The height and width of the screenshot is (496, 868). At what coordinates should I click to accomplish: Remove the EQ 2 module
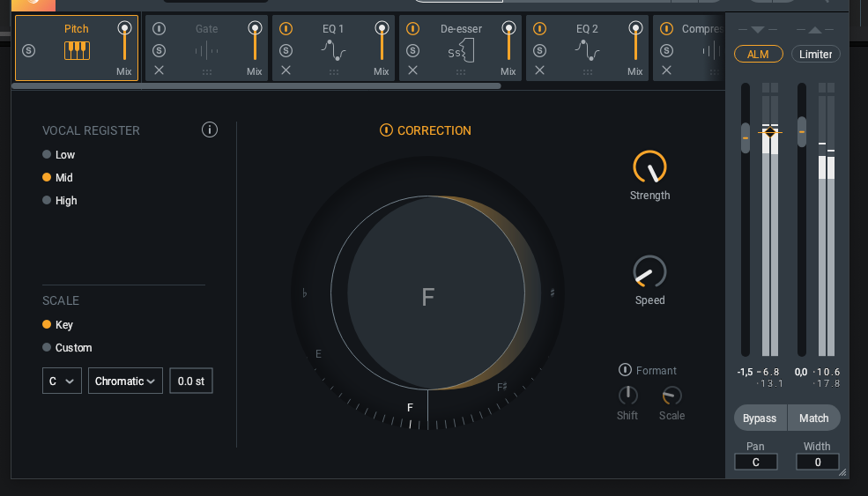click(x=539, y=70)
